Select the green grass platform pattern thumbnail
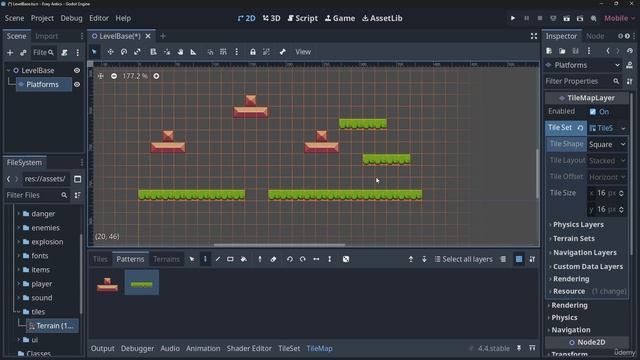640x360 pixels. [x=142, y=282]
